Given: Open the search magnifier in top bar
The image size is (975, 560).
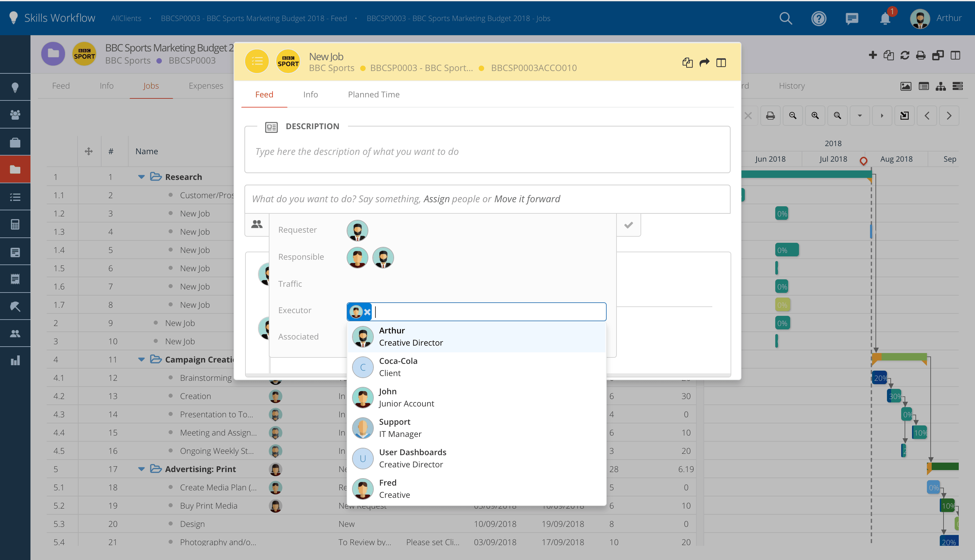Looking at the screenshot, I should (785, 18).
